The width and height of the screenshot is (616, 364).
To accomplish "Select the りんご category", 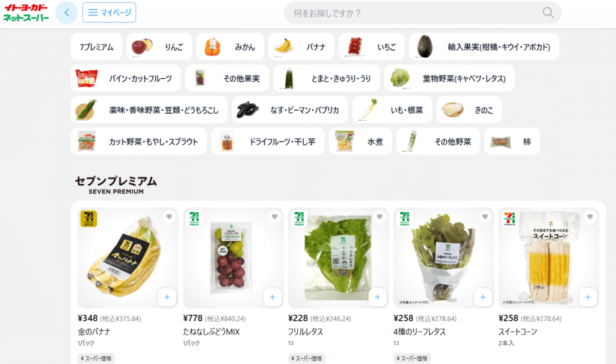I will (x=159, y=47).
